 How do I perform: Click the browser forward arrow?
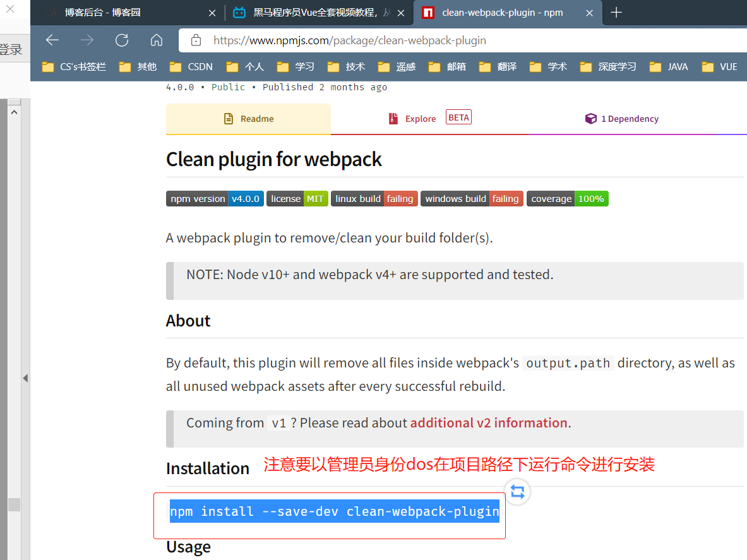coord(87,40)
